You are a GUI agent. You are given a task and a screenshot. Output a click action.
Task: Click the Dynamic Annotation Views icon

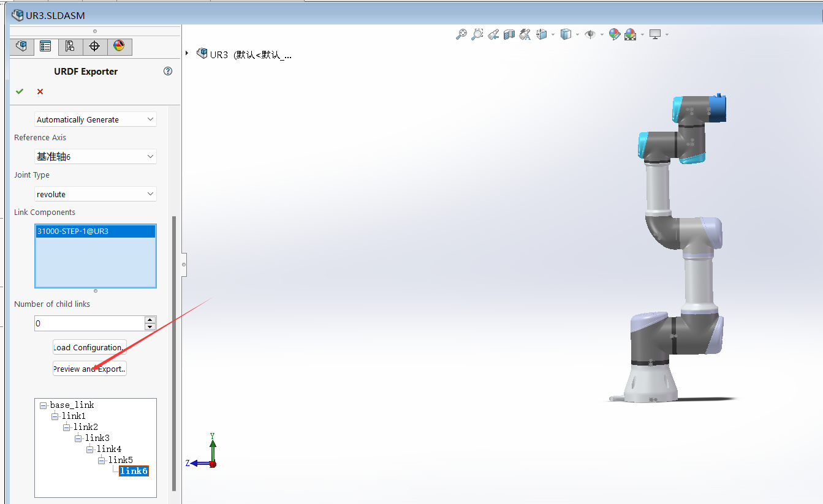pos(525,34)
